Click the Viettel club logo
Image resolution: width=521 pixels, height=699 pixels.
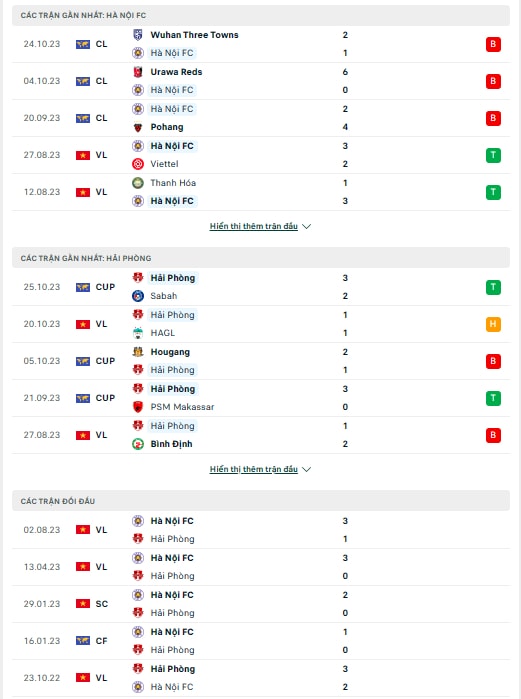(x=138, y=164)
